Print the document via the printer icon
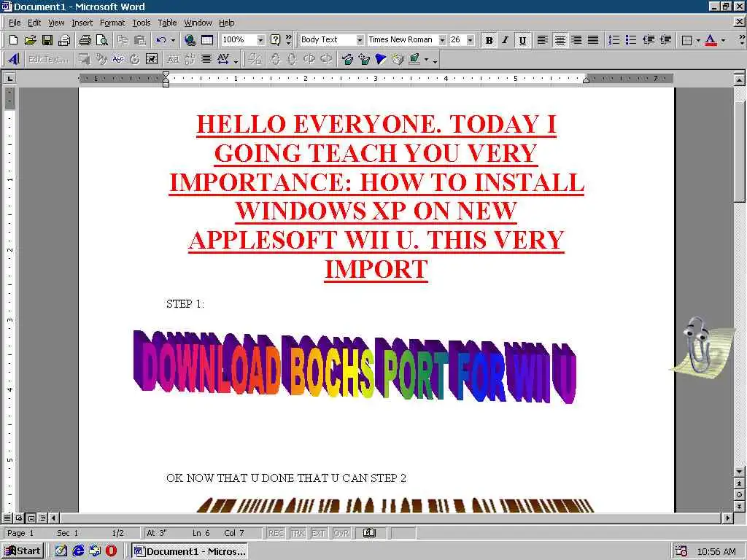747x560 pixels. pos(85,40)
